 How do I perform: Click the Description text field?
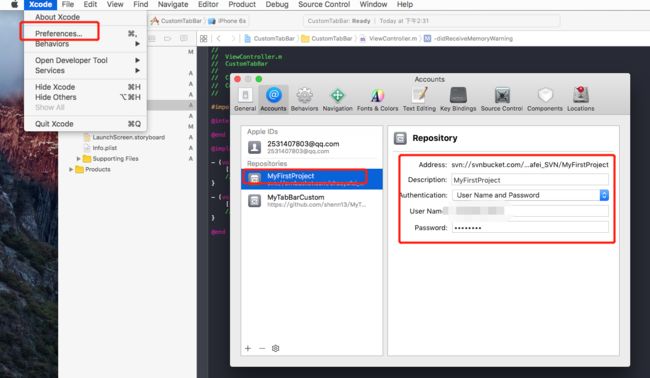tap(530, 180)
